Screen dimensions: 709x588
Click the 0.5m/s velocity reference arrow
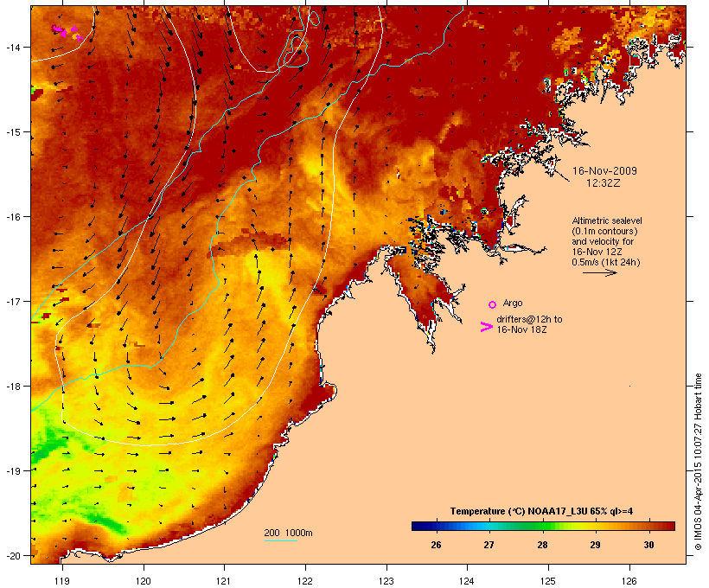[600, 272]
